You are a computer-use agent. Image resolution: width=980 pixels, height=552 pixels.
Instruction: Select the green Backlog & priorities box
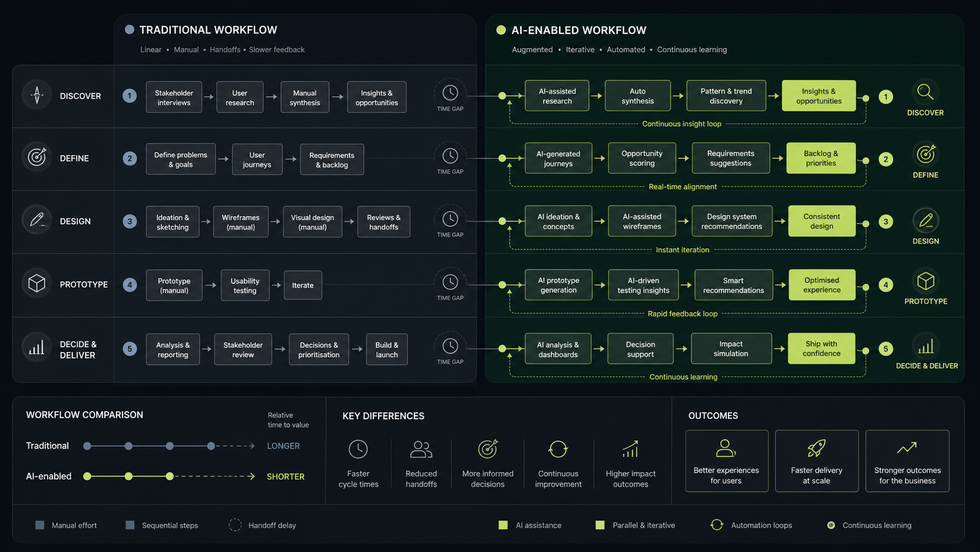(x=821, y=158)
